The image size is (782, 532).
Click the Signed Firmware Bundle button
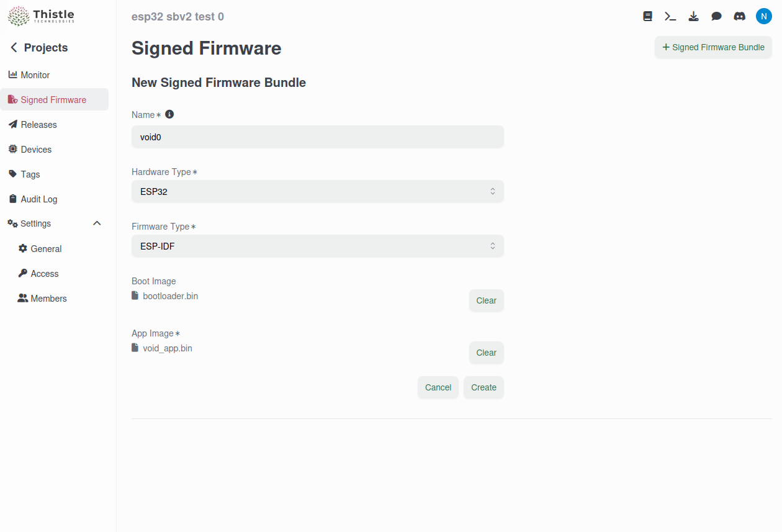pos(712,47)
